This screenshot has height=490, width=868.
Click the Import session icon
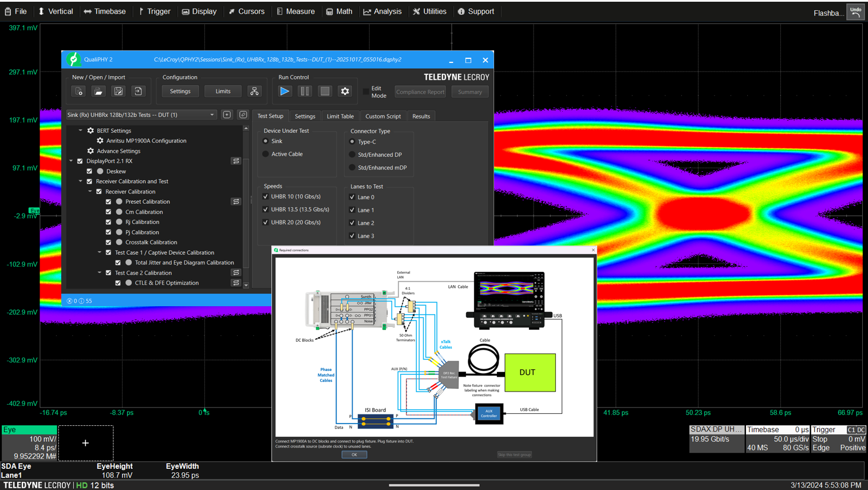pos(138,92)
